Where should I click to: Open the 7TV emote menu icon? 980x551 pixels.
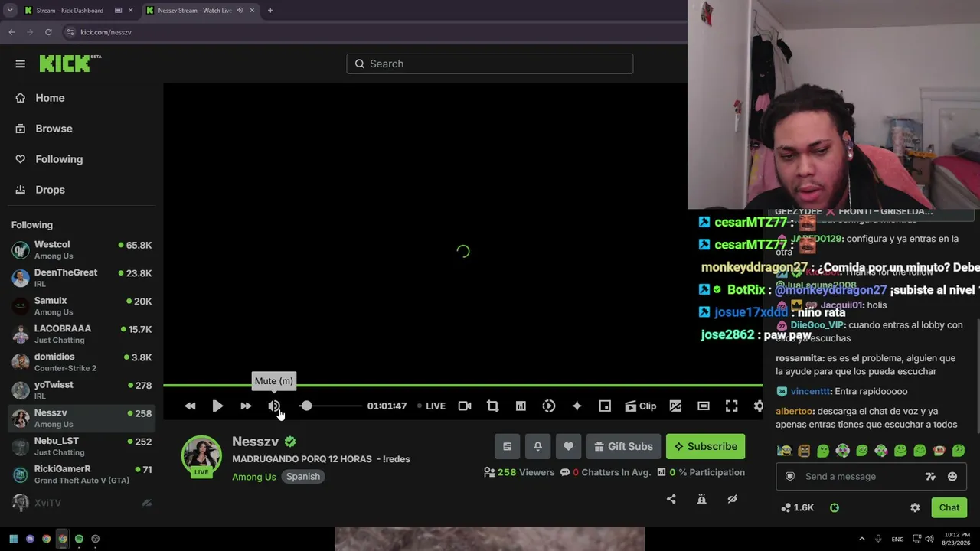click(930, 476)
